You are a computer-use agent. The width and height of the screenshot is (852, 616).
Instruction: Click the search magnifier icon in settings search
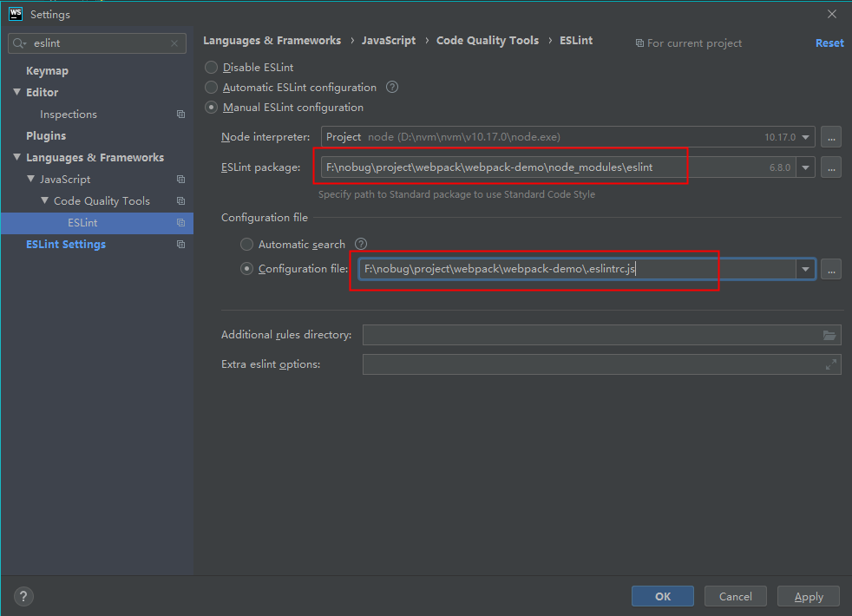click(x=19, y=43)
